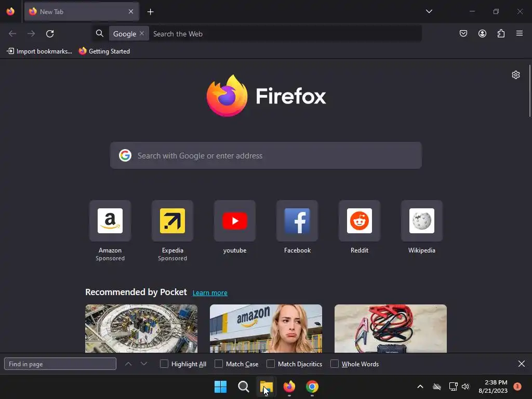Open the Extensions panel
The image size is (532, 399).
coord(501,33)
